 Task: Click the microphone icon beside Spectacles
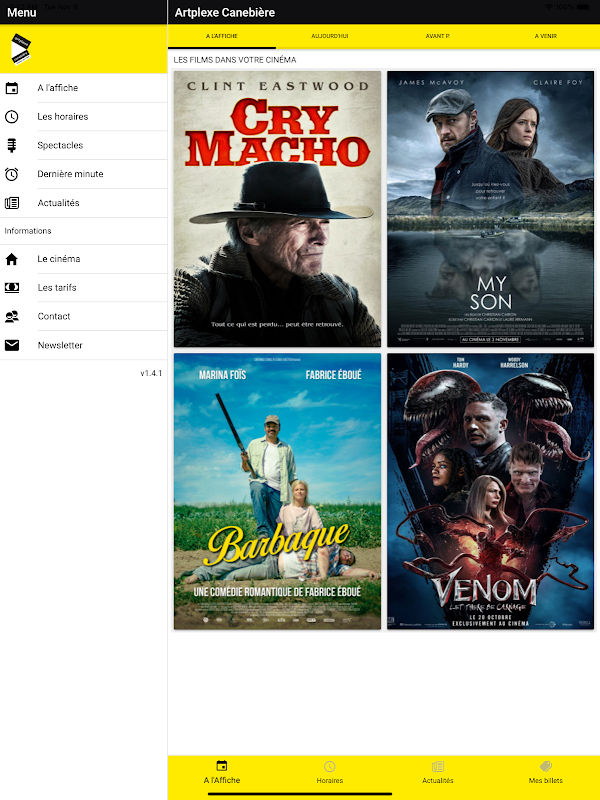[x=12, y=145]
